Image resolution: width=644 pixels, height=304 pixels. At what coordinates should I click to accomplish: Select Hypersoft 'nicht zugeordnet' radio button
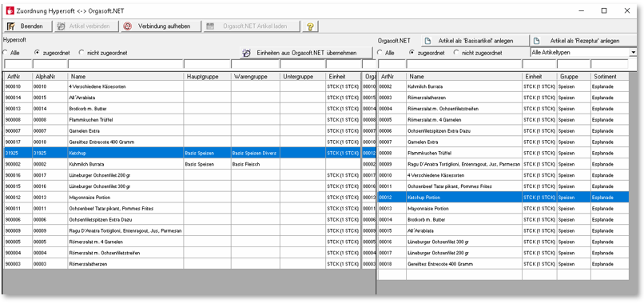pyautogui.click(x=81, y=53)
